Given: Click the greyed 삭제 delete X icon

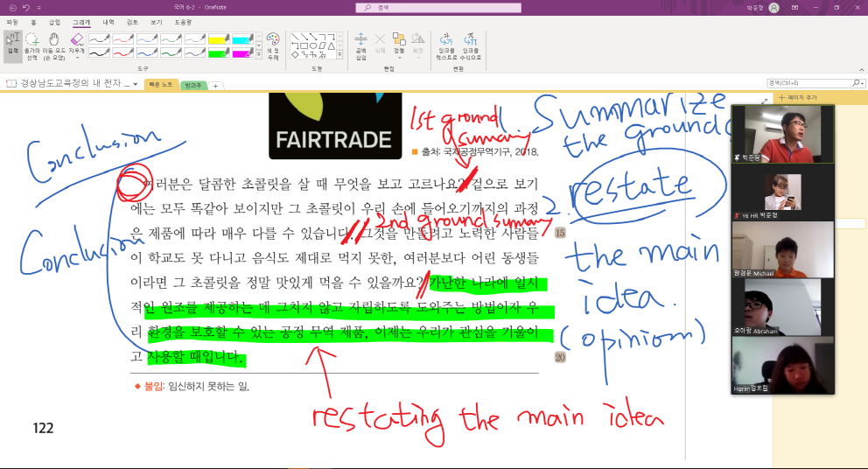Looking at the screenshot, I should [x=380, y=43].
